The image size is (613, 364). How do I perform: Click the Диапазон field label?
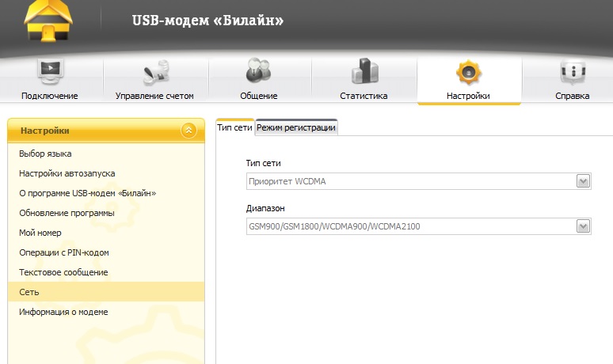(265, 208)
